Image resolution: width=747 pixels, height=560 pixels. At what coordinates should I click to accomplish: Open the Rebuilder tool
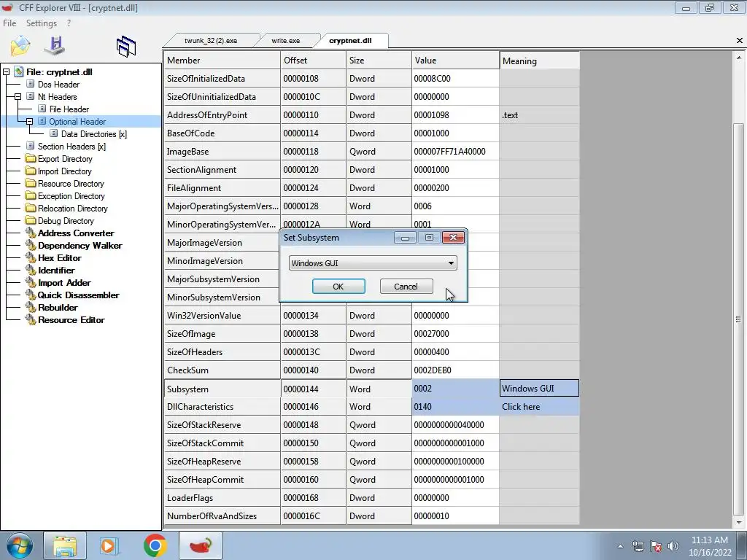58,307
